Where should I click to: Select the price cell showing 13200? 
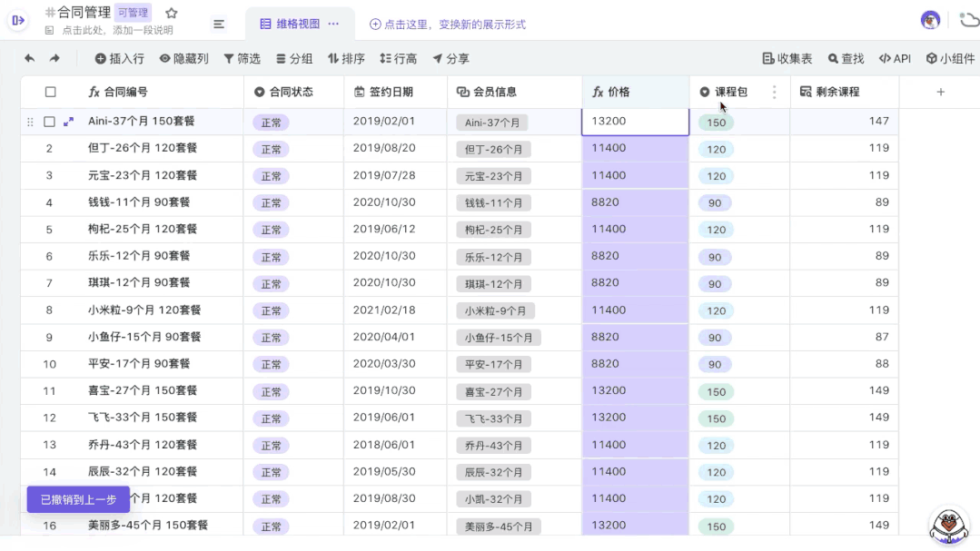(x=636, y=121)
